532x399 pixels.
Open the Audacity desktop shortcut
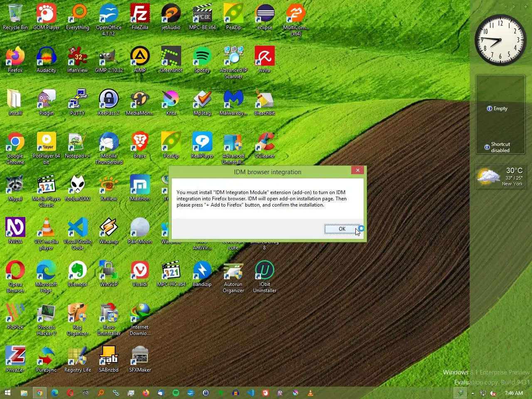pos(47,60)
